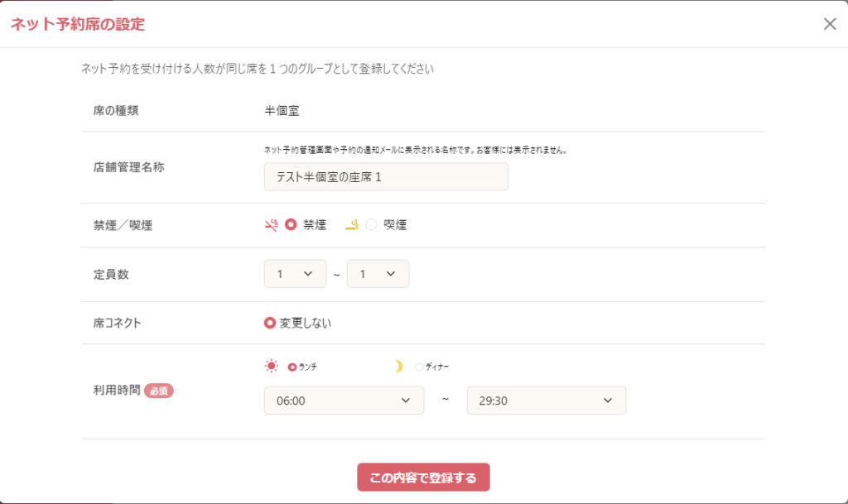Click the yellow moon dinner icon
The height and width of the screenshot is (504, 848).
pyautogui.click(x=398, y=366)
